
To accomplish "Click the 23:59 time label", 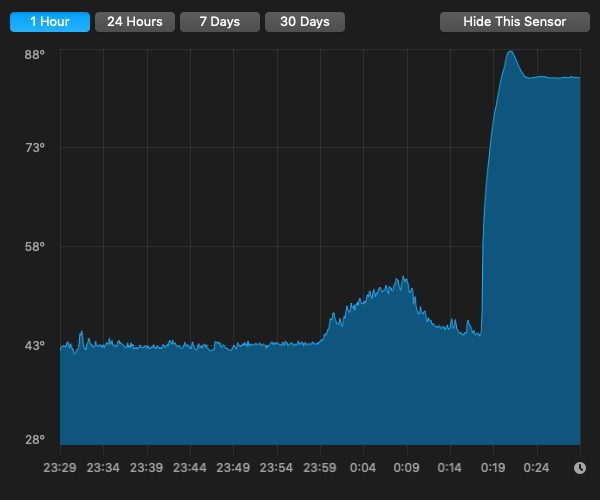I will tap(320, 467).
